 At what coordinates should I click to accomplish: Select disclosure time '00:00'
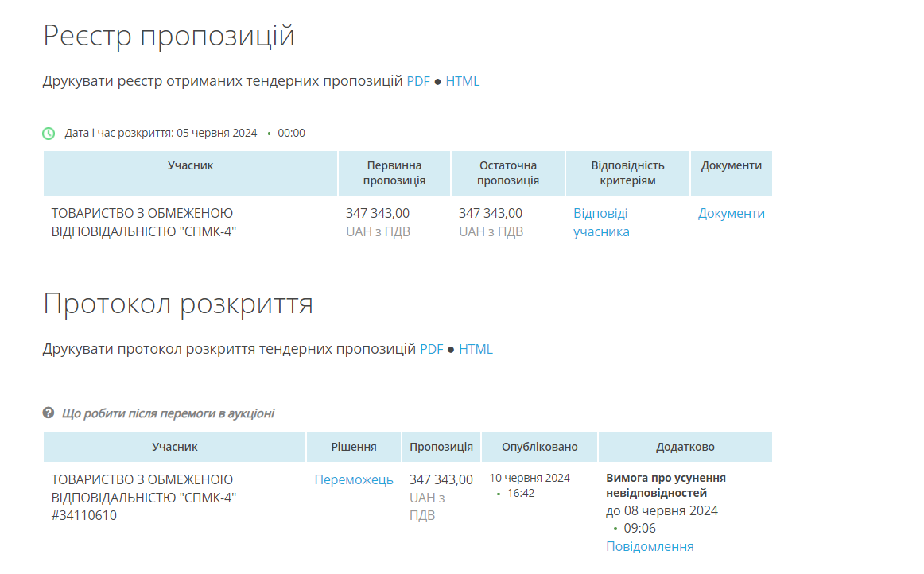coord(292,134)
